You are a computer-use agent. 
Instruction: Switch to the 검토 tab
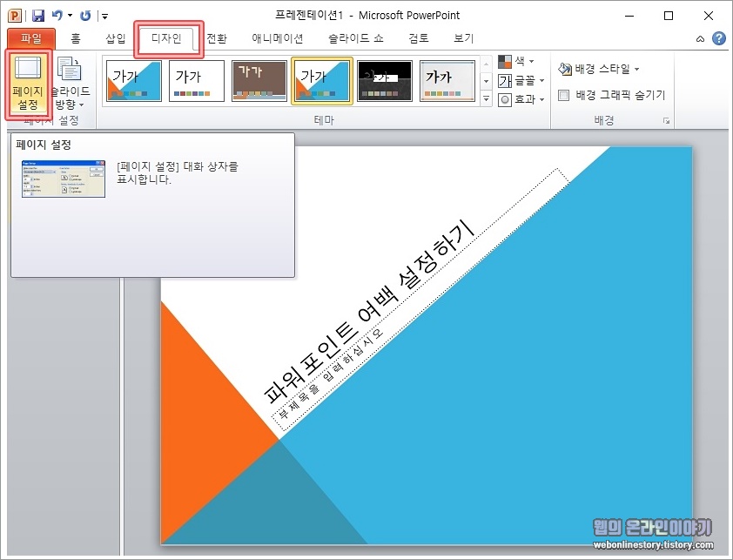coord(419,38)
